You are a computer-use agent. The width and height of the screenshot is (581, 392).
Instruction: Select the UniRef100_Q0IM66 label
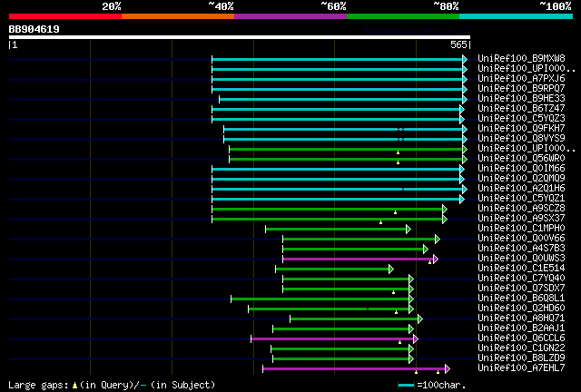click(521, 169)
